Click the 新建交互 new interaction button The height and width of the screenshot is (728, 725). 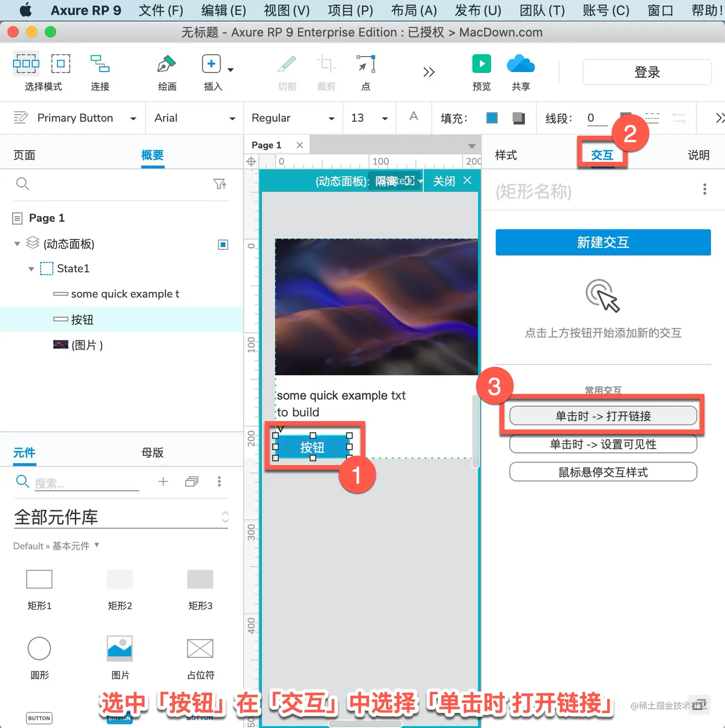603,242
